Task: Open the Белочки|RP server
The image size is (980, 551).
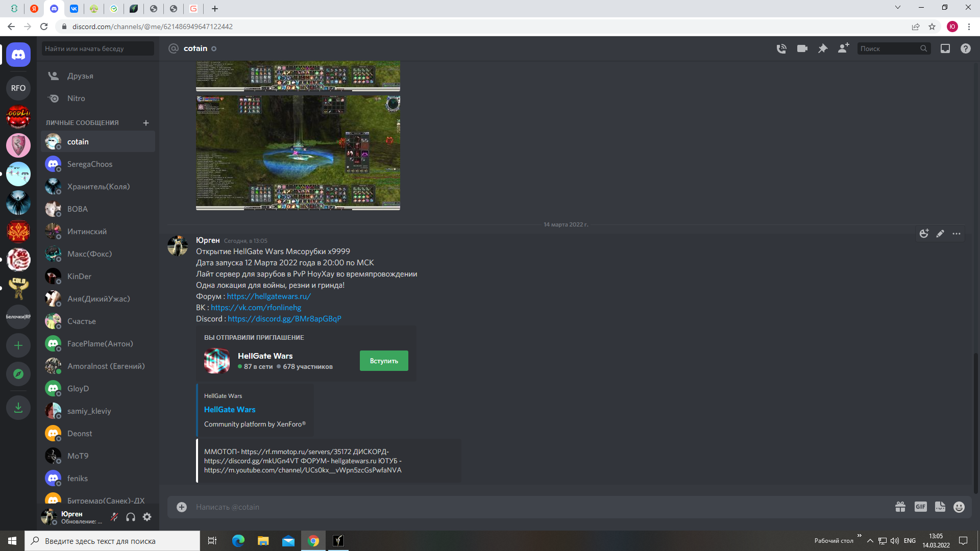Action: pos(18,317)
